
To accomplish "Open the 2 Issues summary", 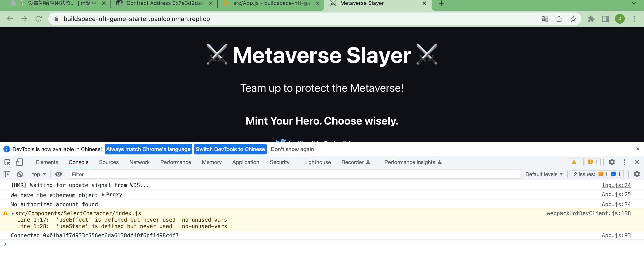I will (597, 174).
